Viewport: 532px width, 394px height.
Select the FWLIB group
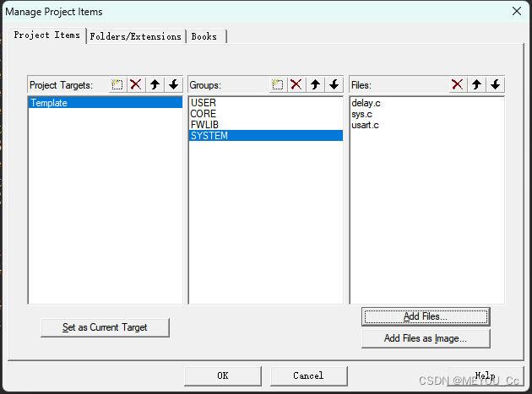coord(266,124)
